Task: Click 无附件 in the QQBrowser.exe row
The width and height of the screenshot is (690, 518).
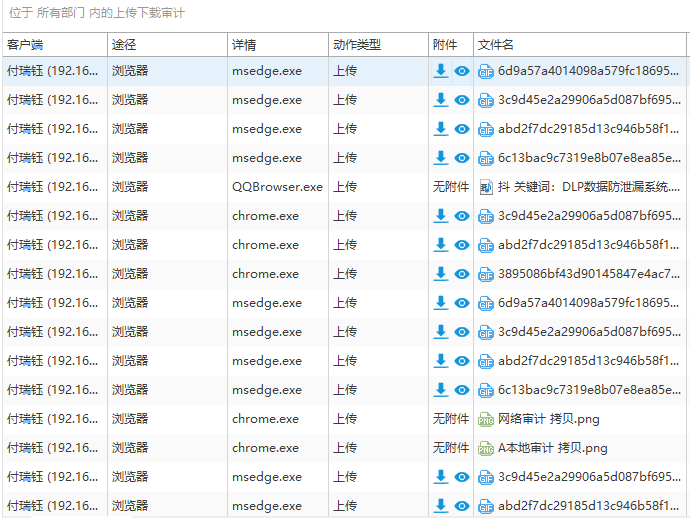Action: 450,187
